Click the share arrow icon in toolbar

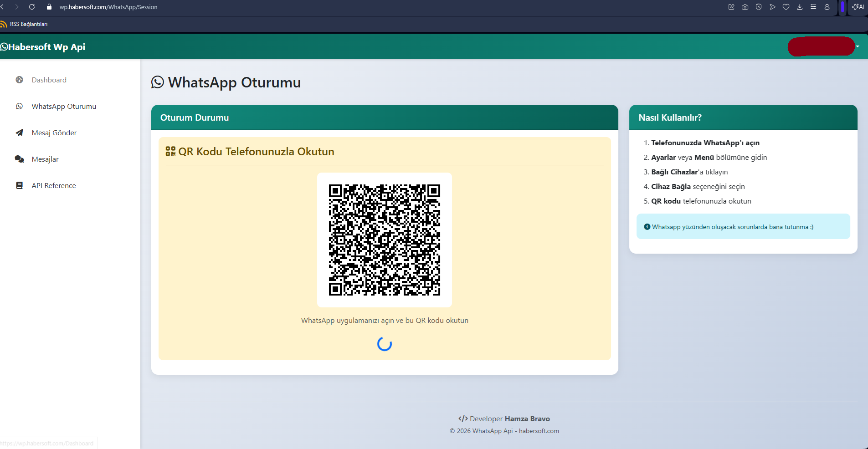(772, 7)
